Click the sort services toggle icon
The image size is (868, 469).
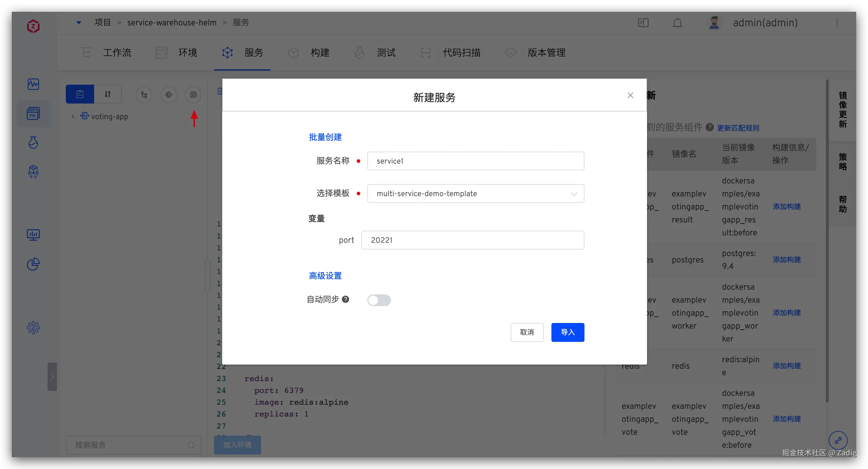107,94
